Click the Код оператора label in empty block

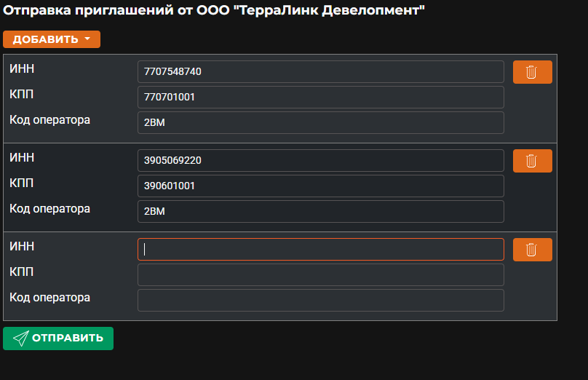tap(49, 298)
